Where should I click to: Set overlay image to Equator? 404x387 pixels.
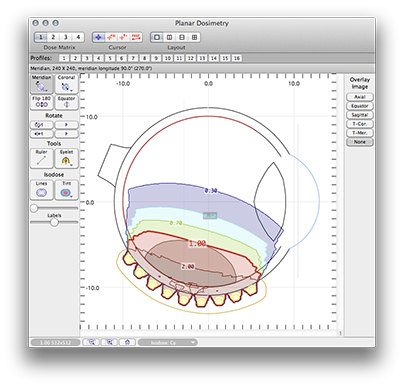[x=360, y=106]
